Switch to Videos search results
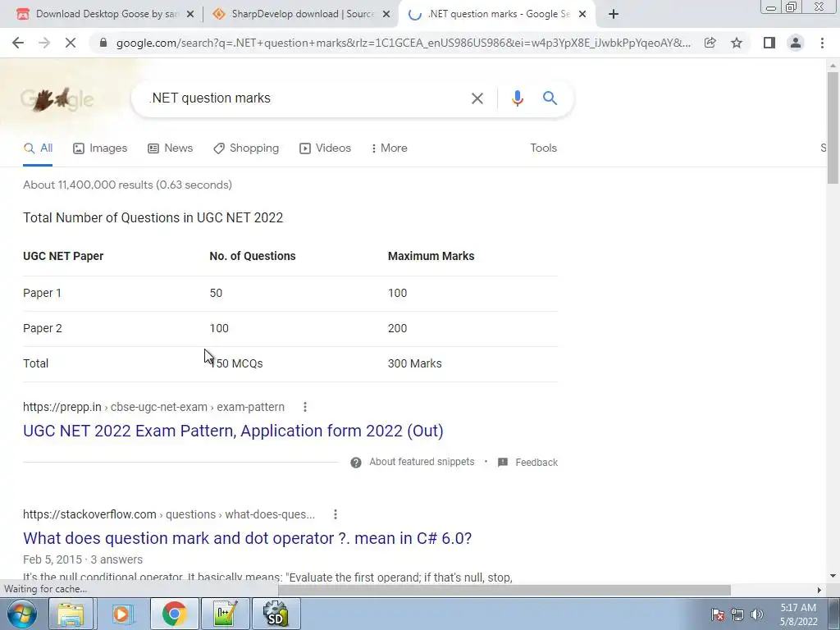This screenshot has height=630, width=840. point(325,148)
